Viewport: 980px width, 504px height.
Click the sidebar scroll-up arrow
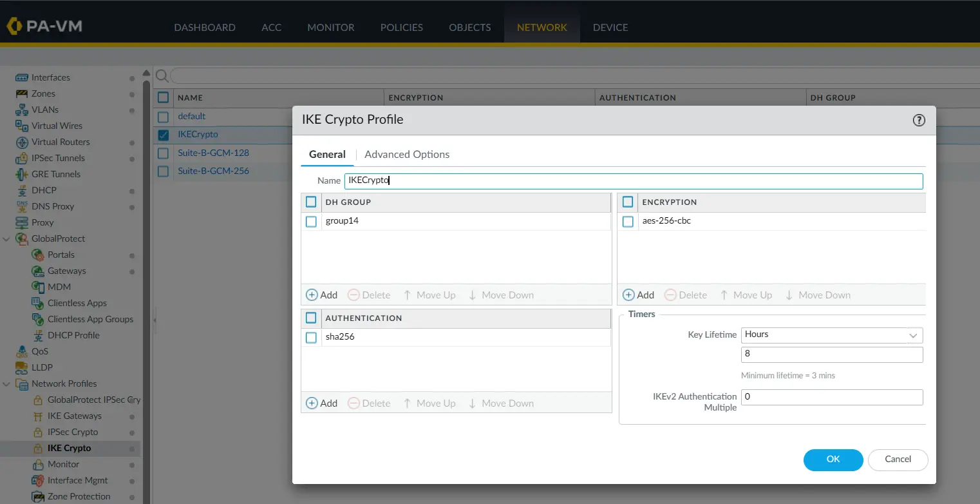(147, 73)
